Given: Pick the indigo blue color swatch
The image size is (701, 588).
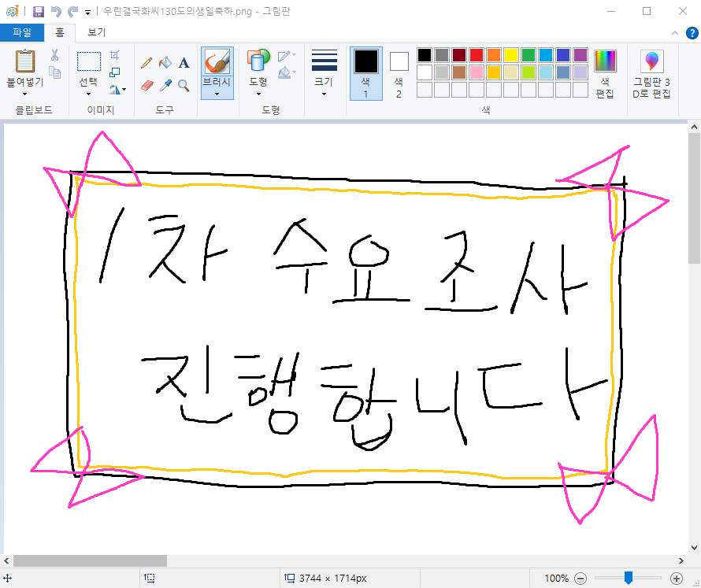Looking at the screenshot, I should coord(563,55).
